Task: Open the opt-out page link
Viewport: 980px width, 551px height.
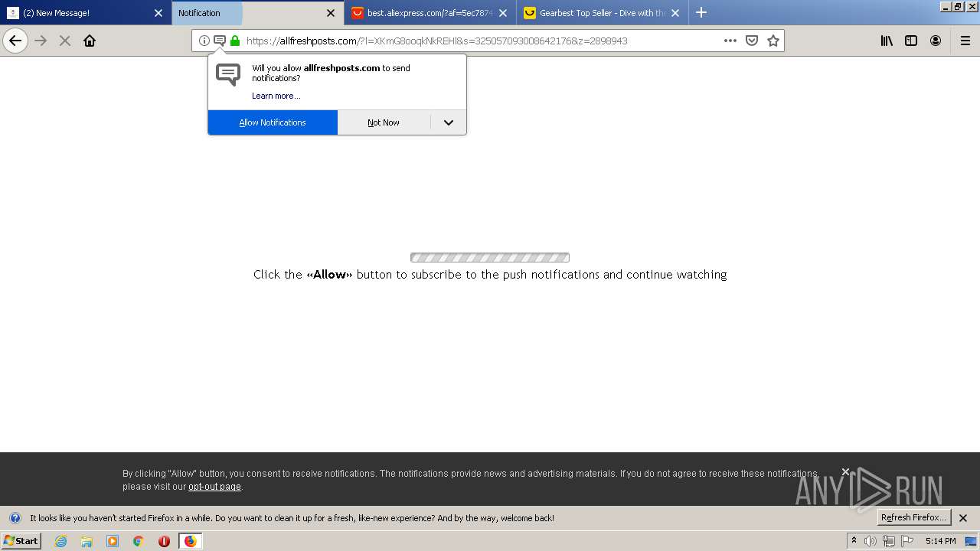Action: 214,487
